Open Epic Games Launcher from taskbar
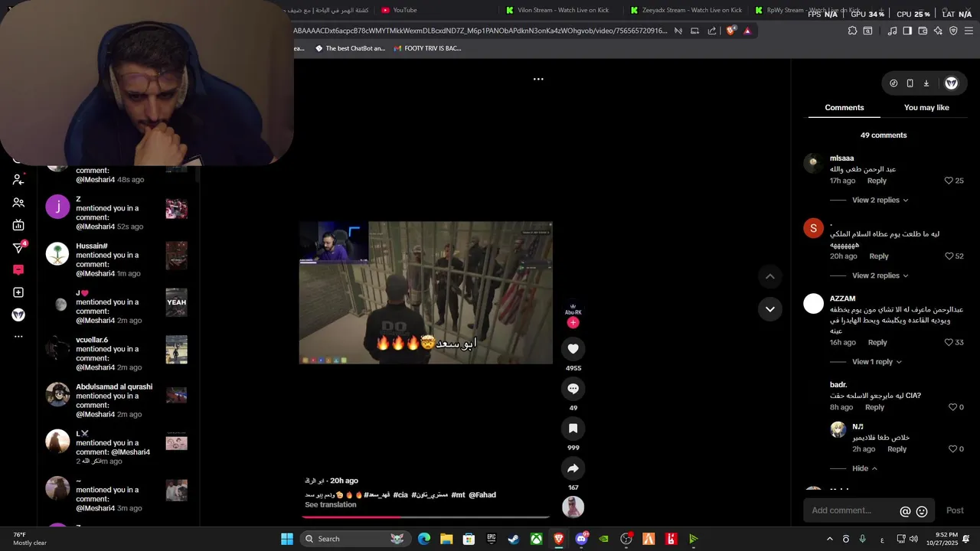This screenshot has width=980, height=551. coord(492,539)
